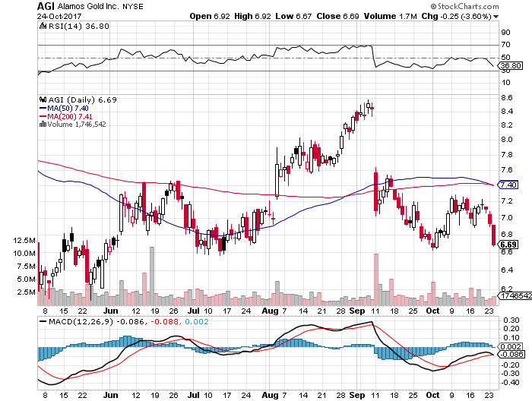
Task: Click the Sep label on the date axis
Action: (x=358, y=311)
